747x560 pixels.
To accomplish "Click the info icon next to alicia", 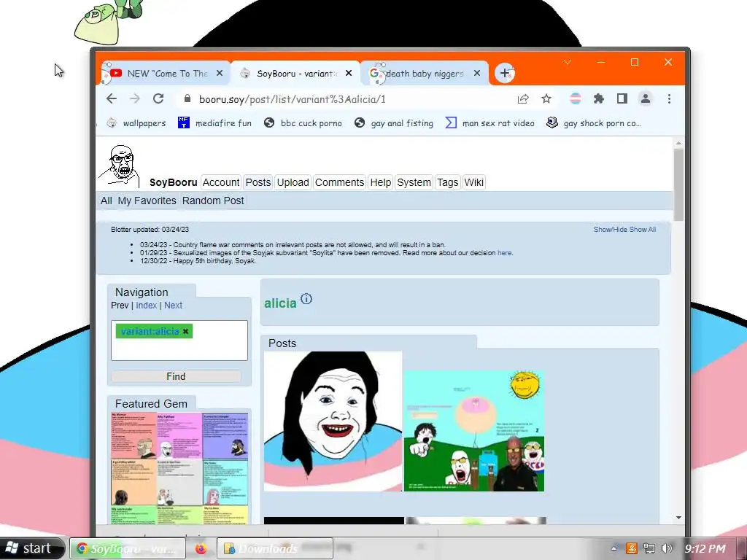I will (x=306, y=299).
